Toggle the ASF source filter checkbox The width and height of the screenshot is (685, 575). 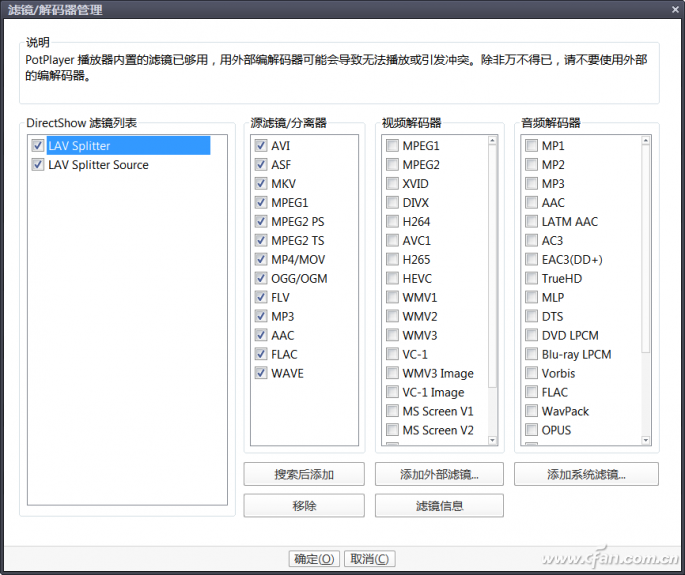click(261, 165)
